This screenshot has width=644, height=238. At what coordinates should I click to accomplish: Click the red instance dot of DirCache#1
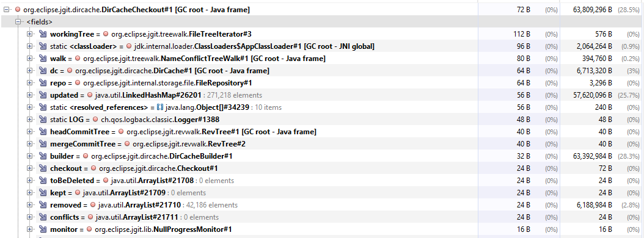coord(70,71)
